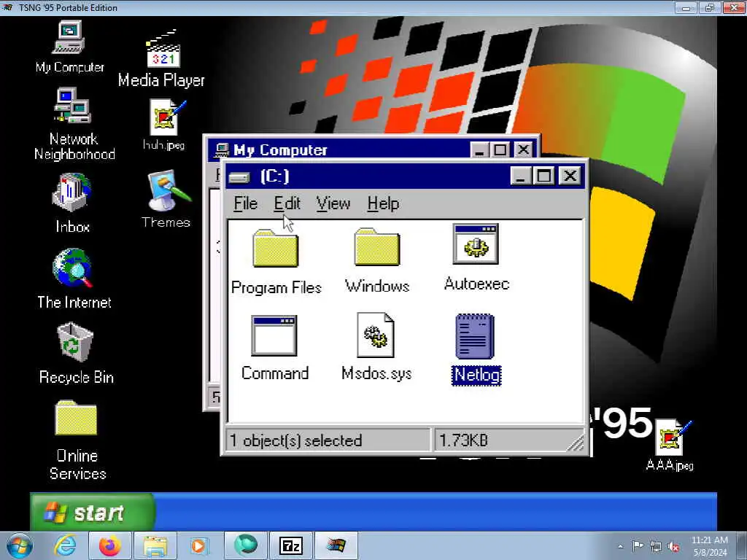The height and width of the screenshot is (560, 747).
Task: Close the My Computer window behind
Action: click(524, 149)
